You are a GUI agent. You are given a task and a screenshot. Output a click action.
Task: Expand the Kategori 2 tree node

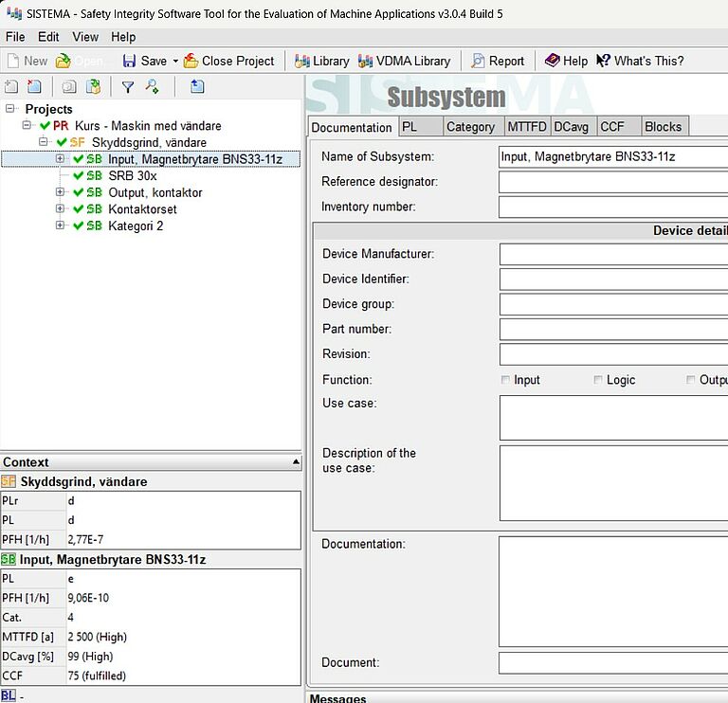tap(60, 225)
